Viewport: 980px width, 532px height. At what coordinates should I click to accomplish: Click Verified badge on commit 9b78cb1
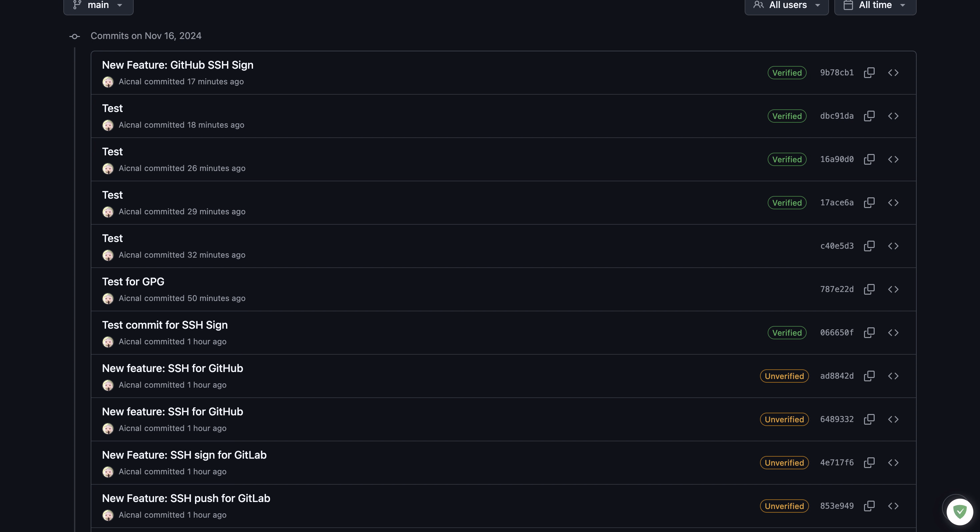tap(787, 73)
